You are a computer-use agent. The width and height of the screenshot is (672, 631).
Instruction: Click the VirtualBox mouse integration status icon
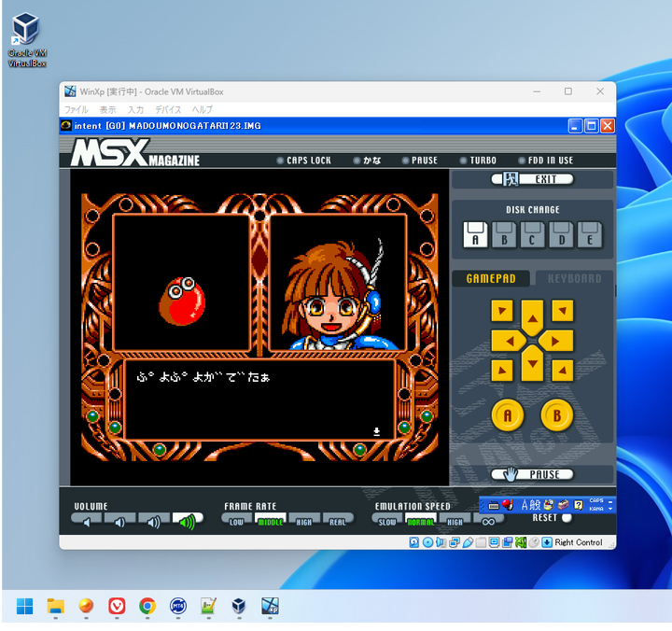(534, 542)
